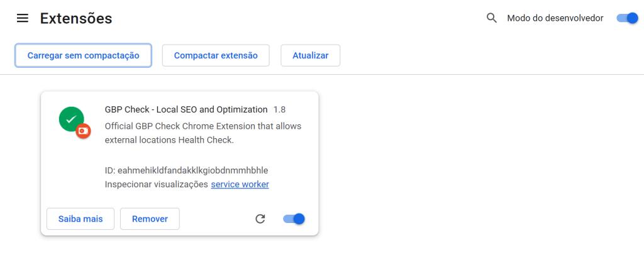Click the search extensions magnifier icon
Screen dimensions: 644x277
(x=492, y=18)
